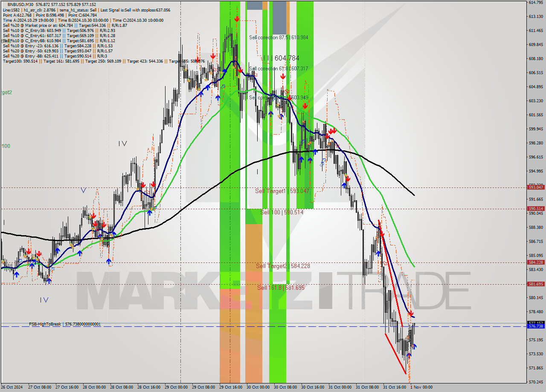Click the '1 Nov 00:00' time axis label

click(421, 387)
